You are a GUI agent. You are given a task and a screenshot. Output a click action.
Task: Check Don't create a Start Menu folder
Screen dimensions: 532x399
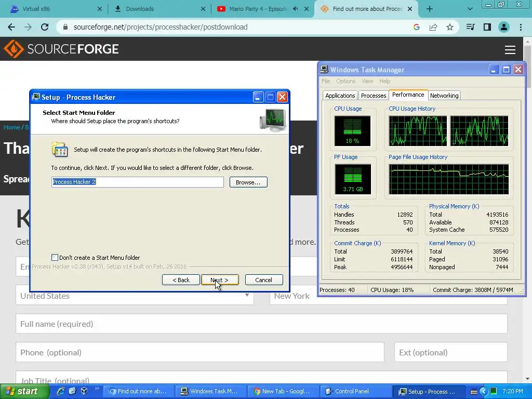(x=55, y=258)
